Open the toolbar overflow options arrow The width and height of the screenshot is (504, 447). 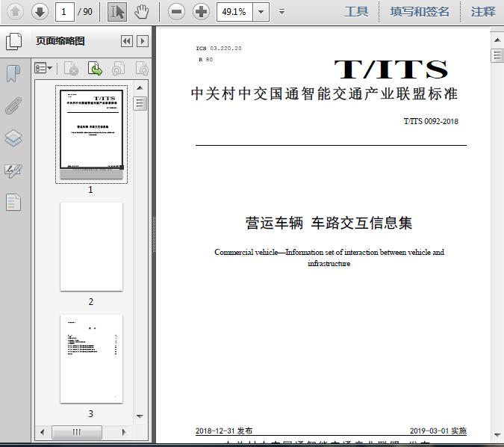click(x=282, y=12)
